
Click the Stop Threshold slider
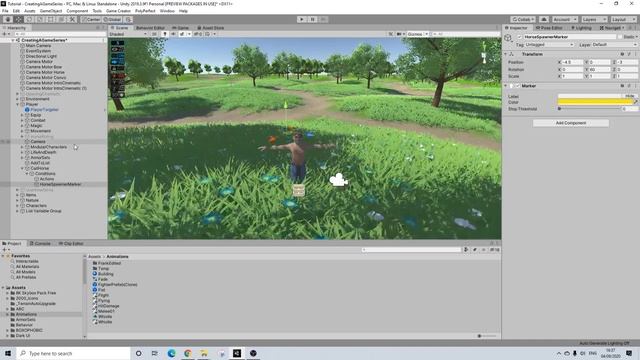590,109
